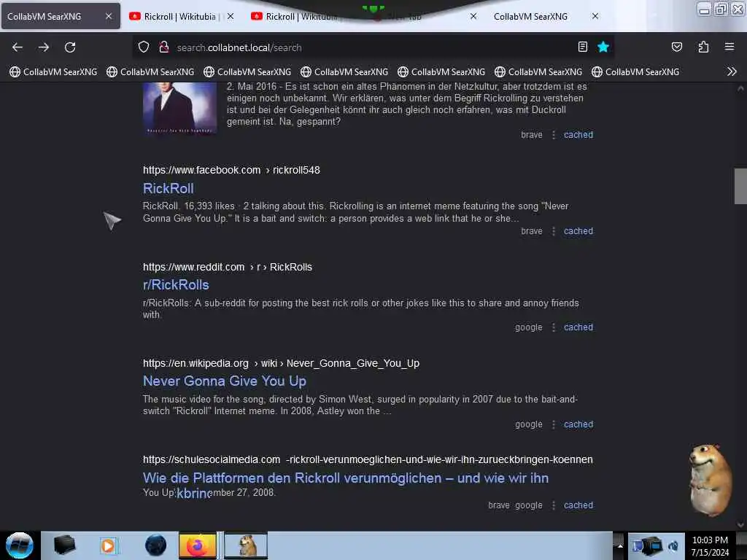The image size is (747, 560).
Task: Open the Wie die Plattformen den Rickroll result
Action: [x=345, y=478]
